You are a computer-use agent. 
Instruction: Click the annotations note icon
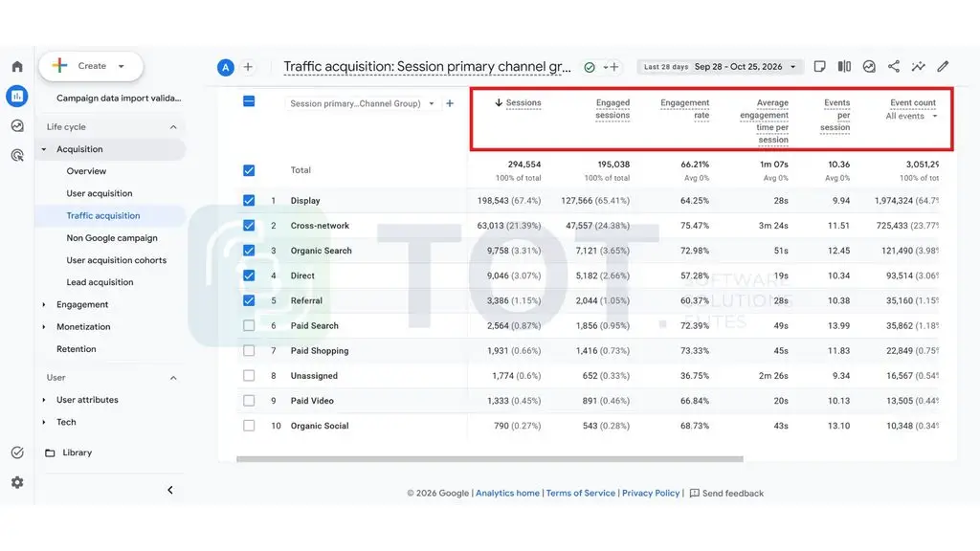[819, 66]
